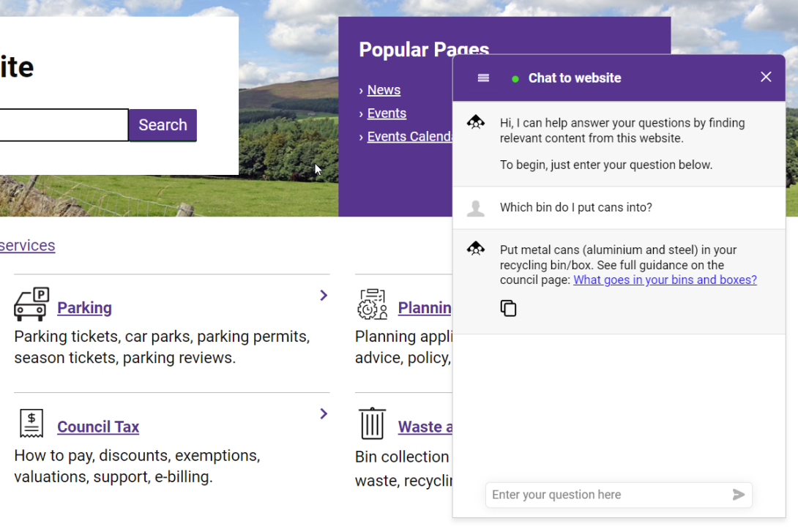Click the 'Which bin do I put cans into?' message
Screen dimensions: 798x532
[x=575, y=208]
